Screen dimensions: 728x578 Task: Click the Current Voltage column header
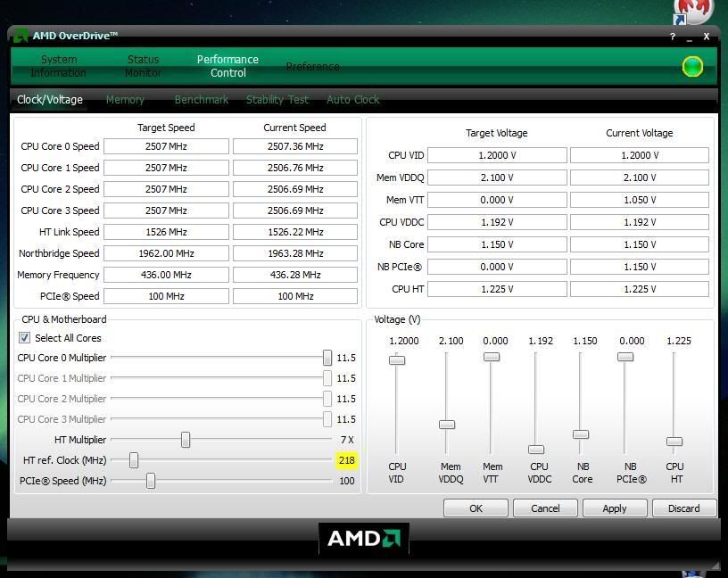(640, 133)
